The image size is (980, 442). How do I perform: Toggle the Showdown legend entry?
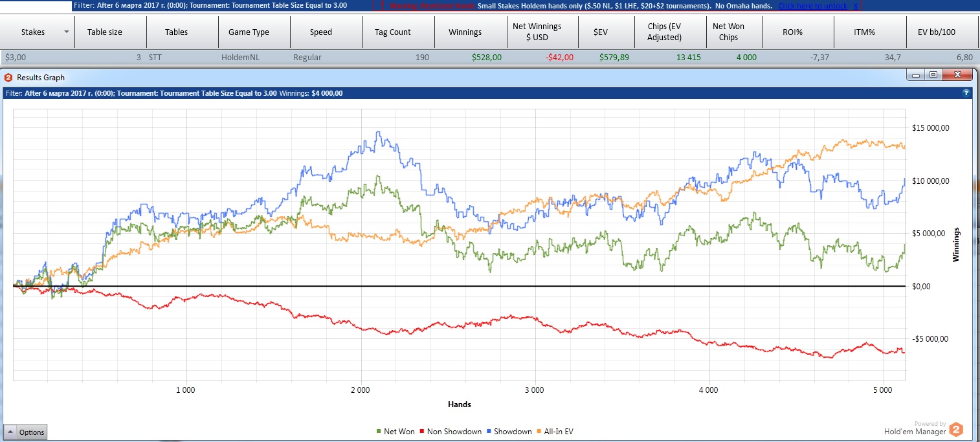tap(511, 432)
